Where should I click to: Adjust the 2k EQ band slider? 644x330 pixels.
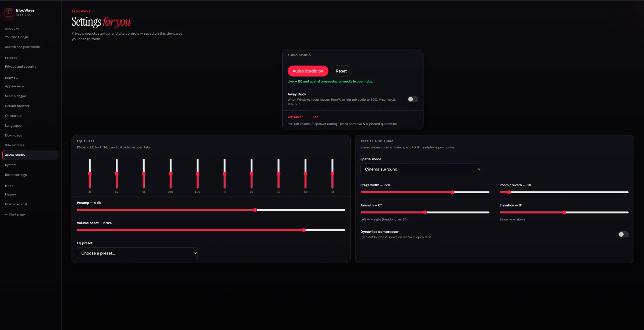pyautogui.click(x=251, y=173)
